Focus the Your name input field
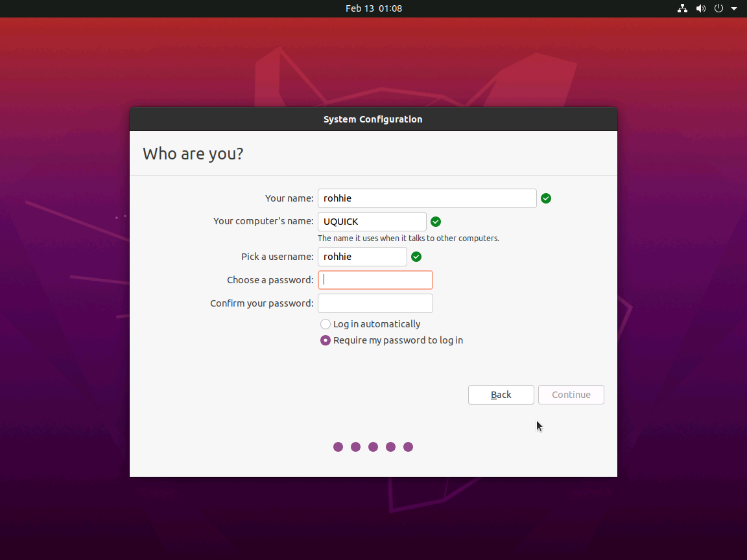 tap(427, 198)
